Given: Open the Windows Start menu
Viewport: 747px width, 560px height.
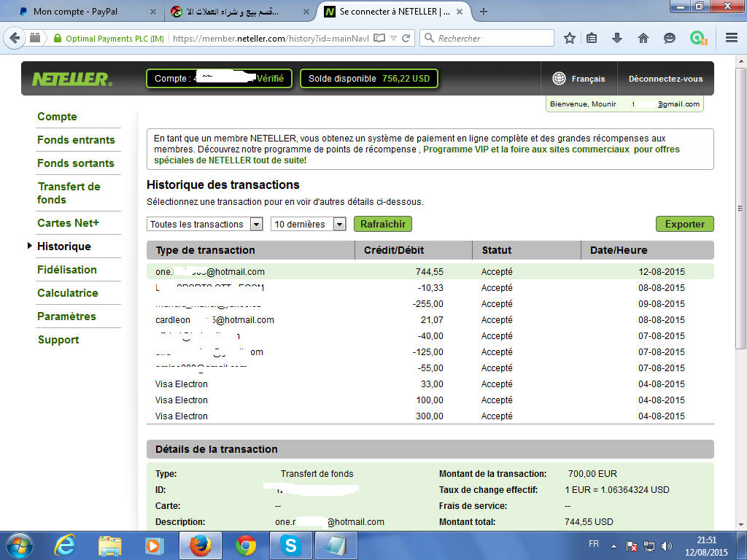Looking at the screenshot, I should click(x=19, y=545).
